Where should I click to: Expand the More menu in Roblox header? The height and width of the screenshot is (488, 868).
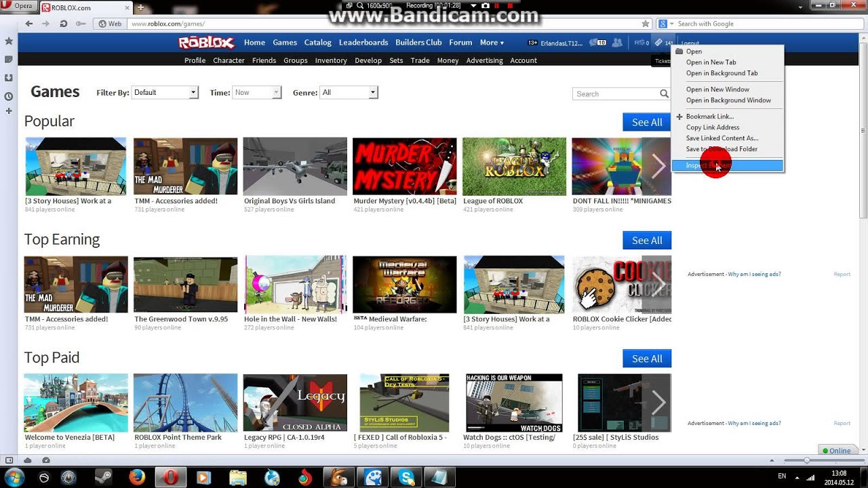(x=492, y=43)
